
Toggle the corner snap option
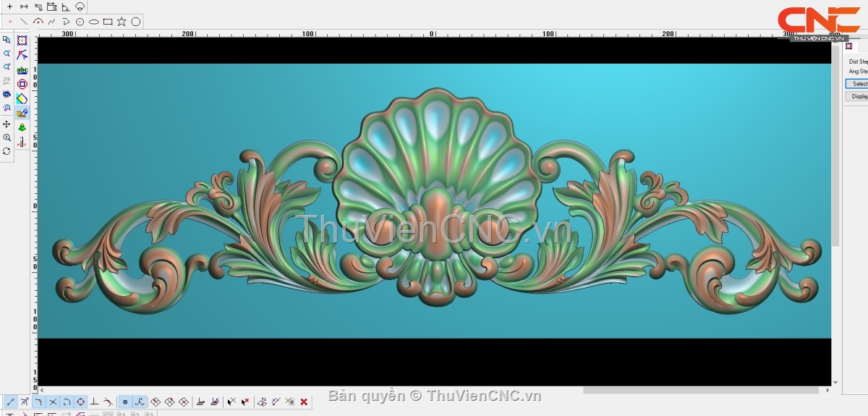coord(38,402)
